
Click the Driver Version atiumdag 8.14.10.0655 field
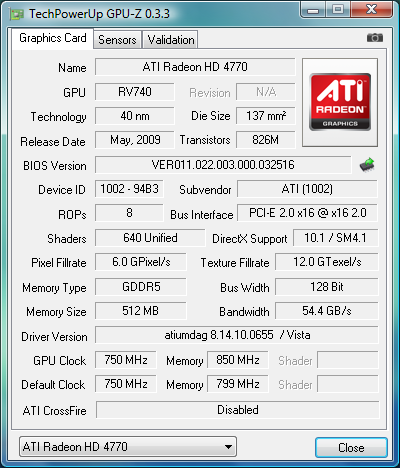click(237, 335)
